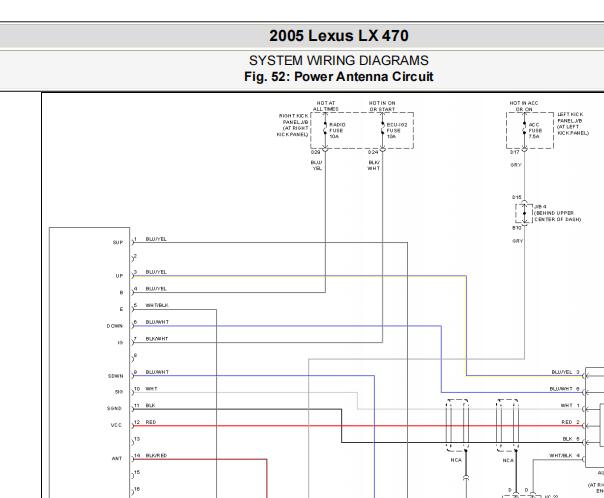Click the 'D17' connector label

(x=515, y=153)
